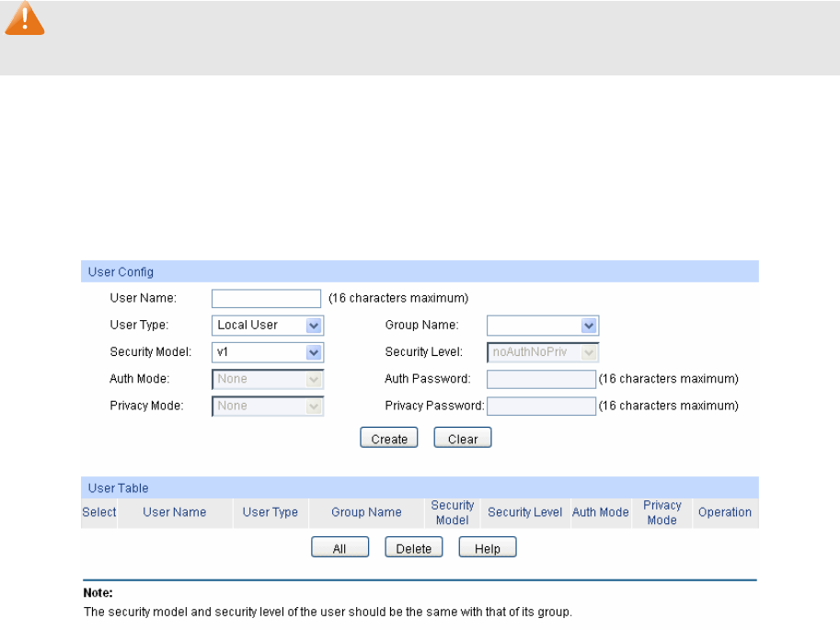Click the User Table section title
The height and width of the screenshot is (630, 840).
coord(118,488)
